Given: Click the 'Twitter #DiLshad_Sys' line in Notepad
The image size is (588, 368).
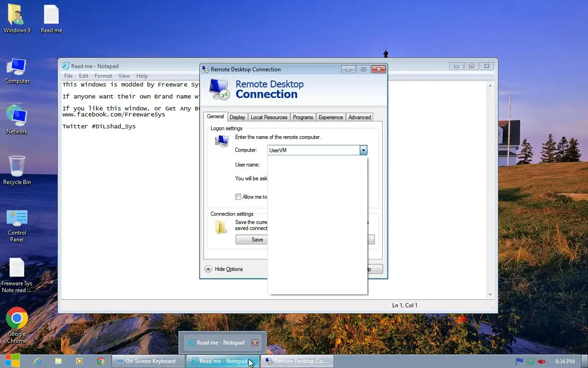Looking at the screenshot, I should coord(99,126).
